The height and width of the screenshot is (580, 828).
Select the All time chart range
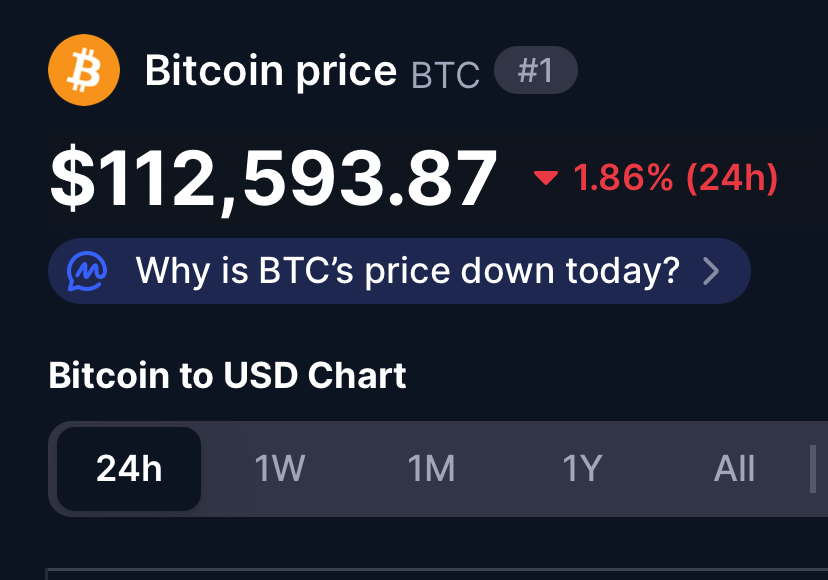point(734,468)
